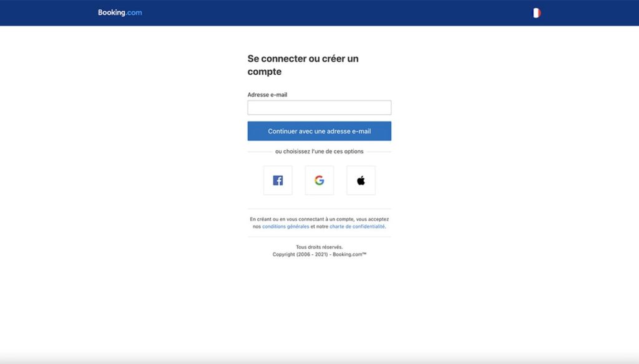Click the Booking.com logo
Viewport: 639px width, 364px height.
pos(120,12)
